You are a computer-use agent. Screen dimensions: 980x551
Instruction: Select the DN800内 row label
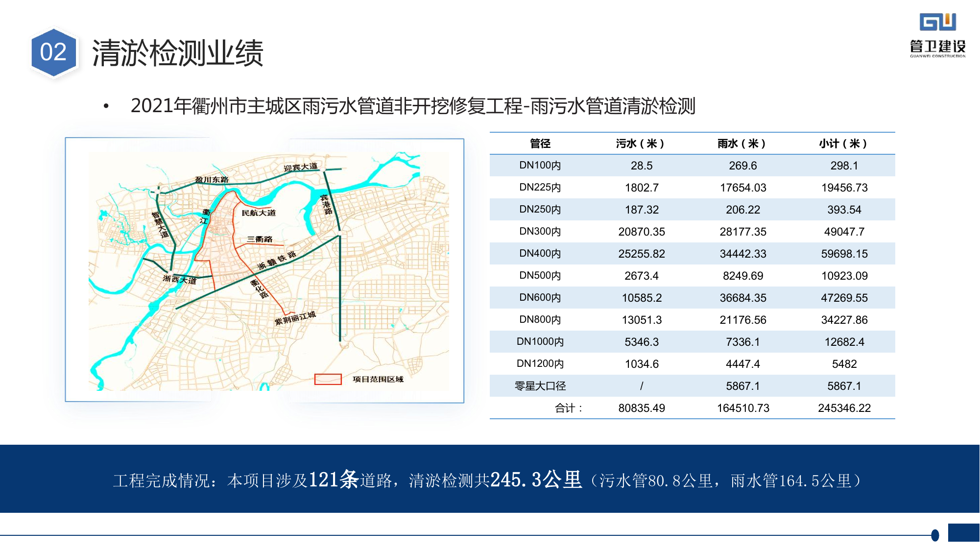tap(540, 320)
